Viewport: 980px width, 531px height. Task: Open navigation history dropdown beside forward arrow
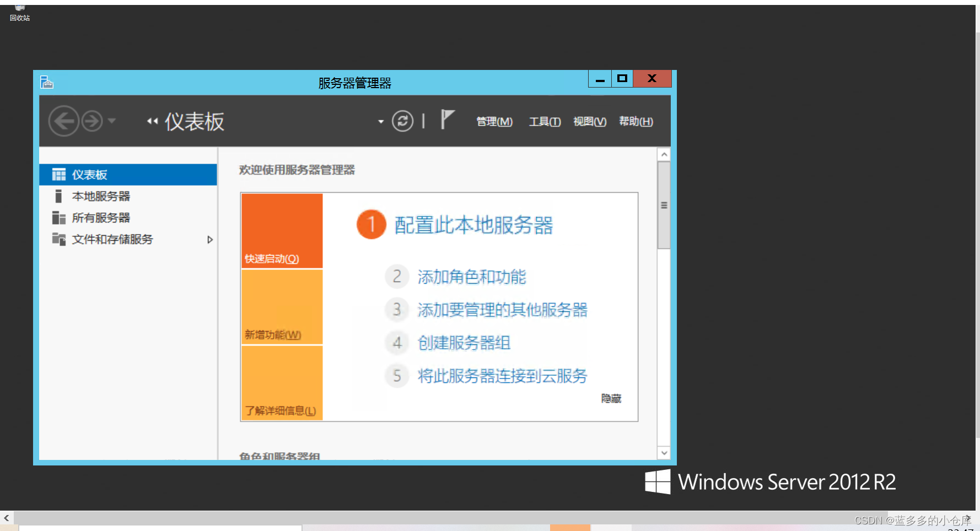point(112,120)
